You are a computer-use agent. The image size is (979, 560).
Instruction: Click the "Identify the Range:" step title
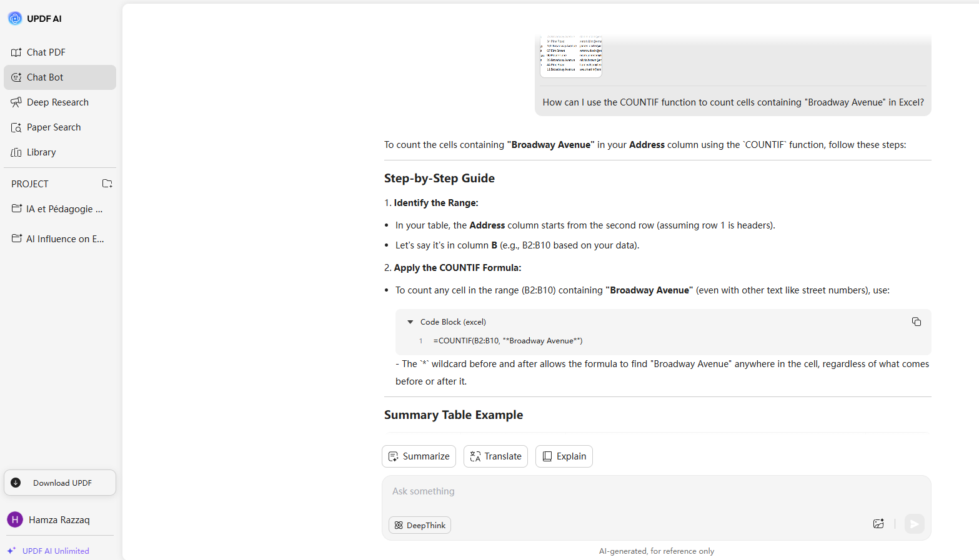pyautogui.click(x=436, y=203)
